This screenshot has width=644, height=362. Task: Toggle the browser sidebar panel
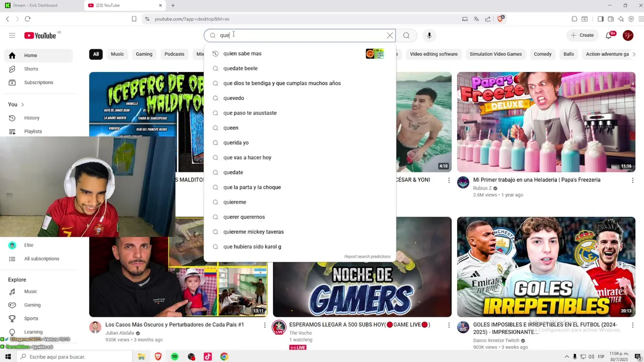point(600,19)
